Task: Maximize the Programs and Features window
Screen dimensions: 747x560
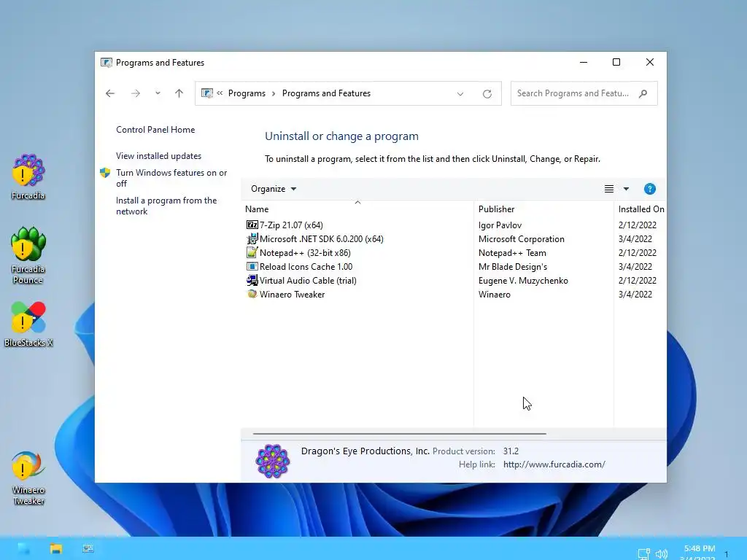Action: (x=616, y=63)
